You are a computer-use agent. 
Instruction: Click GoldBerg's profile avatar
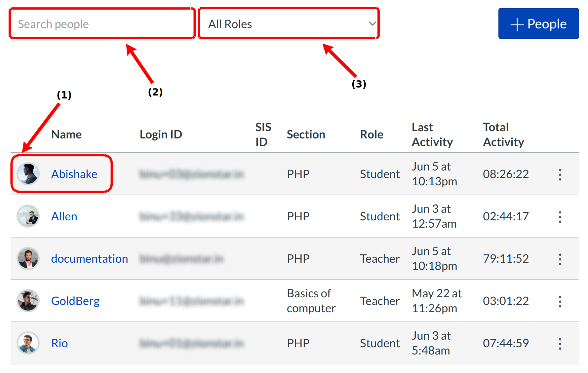pos(28,301)
